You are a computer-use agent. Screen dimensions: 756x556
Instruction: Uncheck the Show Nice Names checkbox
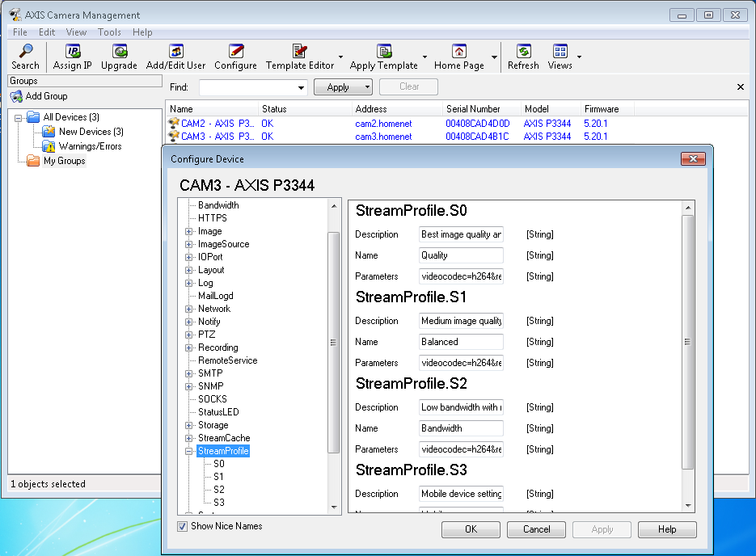pos(183,526)
